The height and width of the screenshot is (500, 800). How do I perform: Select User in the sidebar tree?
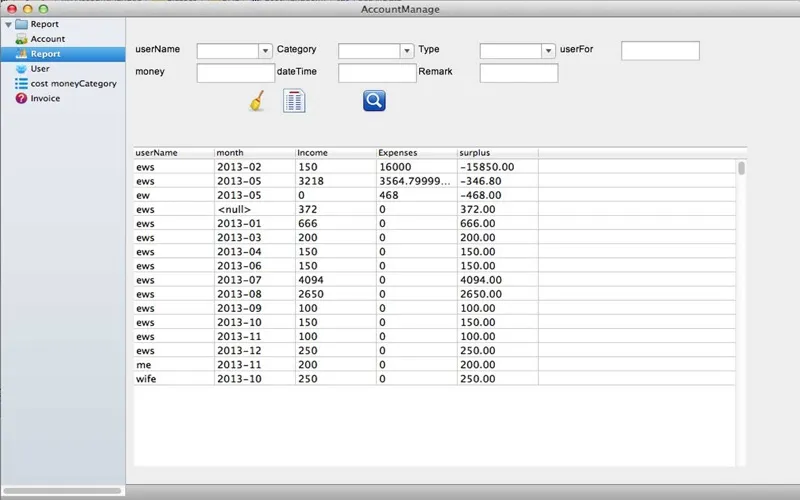coord(40,68)
